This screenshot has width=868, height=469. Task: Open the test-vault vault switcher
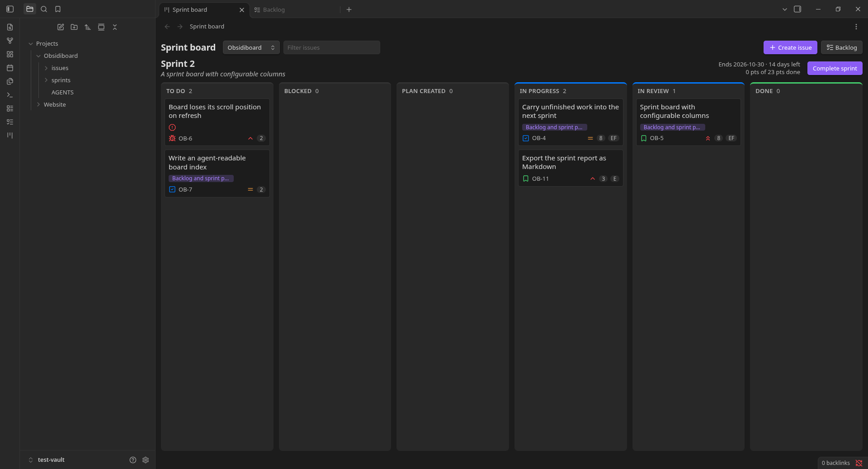pos(47,460)
